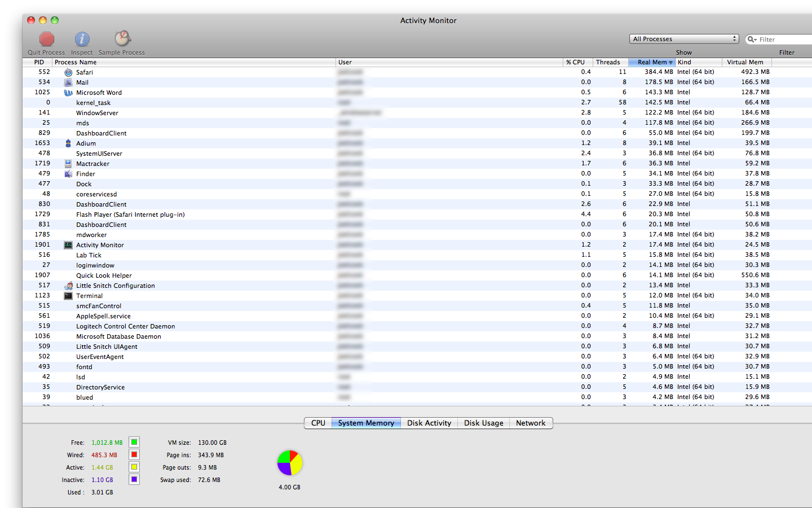This screenshot has width=812, height=508.
Task: Click the 550.6 MB Virtual Mem value
Action: [x=755, y=275]
